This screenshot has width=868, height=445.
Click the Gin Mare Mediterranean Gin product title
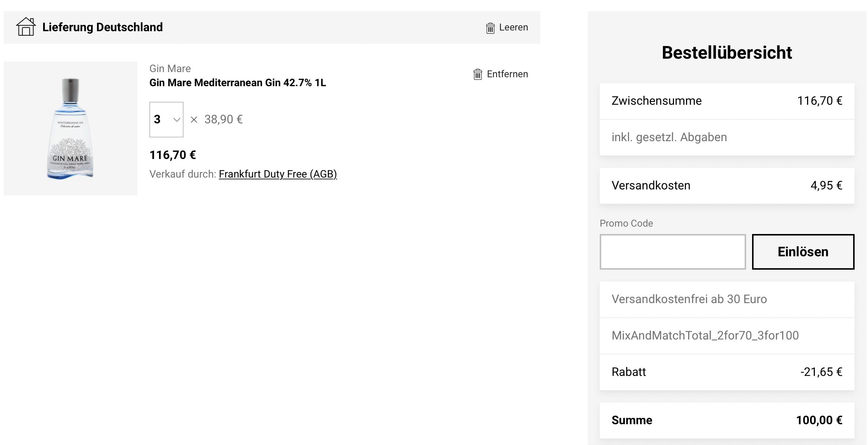coord(238,82)
